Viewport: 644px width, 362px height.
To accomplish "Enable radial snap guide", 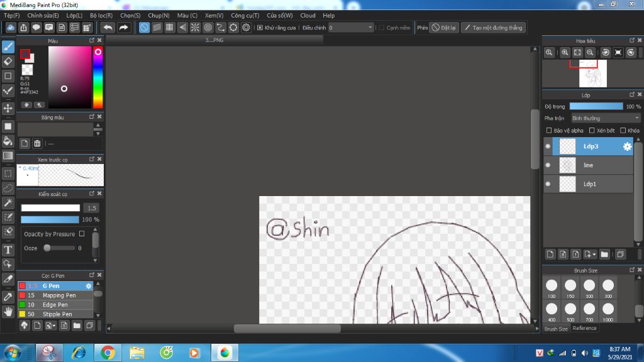I will 195,28.
